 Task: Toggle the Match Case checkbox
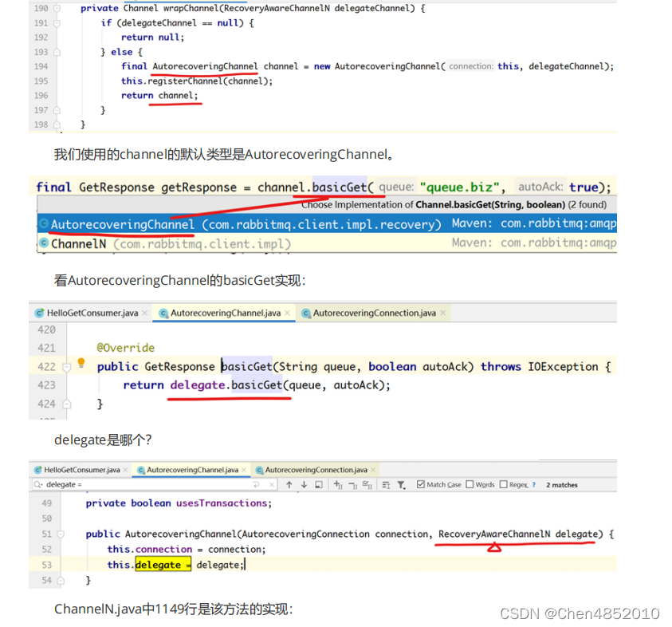[x=420, y=484]
